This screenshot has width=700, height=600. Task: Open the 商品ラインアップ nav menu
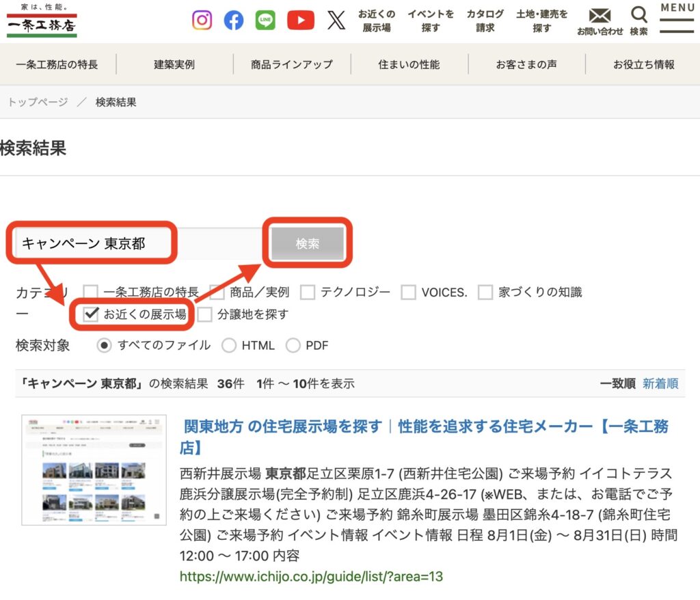[292, 65]
